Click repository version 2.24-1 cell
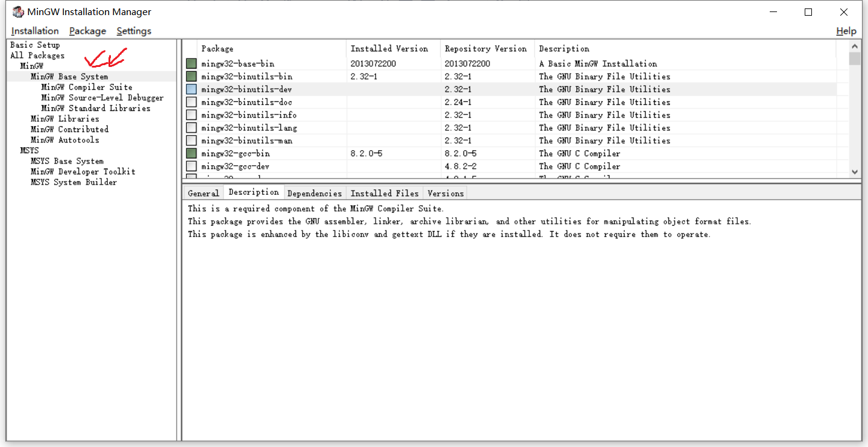The height and width of the screenshot is (447, 868). pyautogui.click(x=458, y=102)
